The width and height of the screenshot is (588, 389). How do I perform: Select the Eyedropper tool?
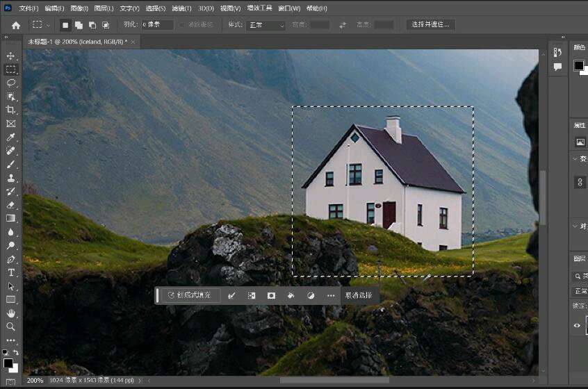coord(10,137)
